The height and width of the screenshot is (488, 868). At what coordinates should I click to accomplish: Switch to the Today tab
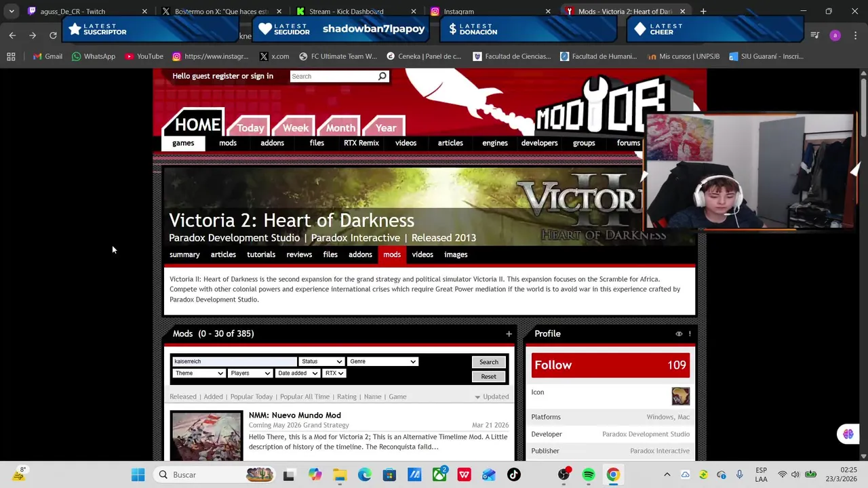coord(250,127)
